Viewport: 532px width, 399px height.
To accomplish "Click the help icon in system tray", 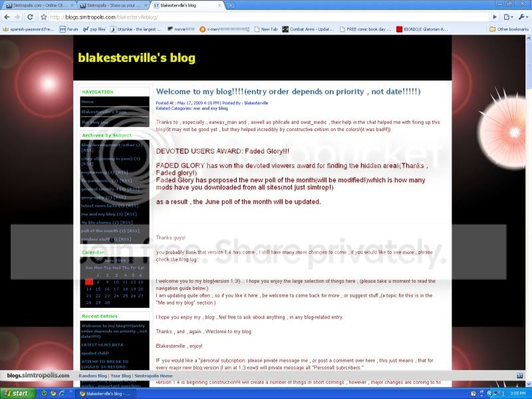I will click(473, 394).
